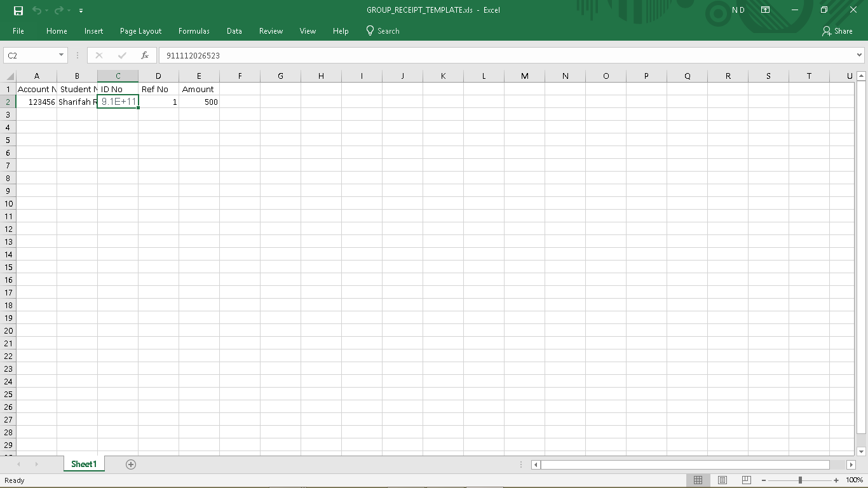Click horizontal scrollbar right arrow
This screenshot has height=488, width=868.
point(851,464)
